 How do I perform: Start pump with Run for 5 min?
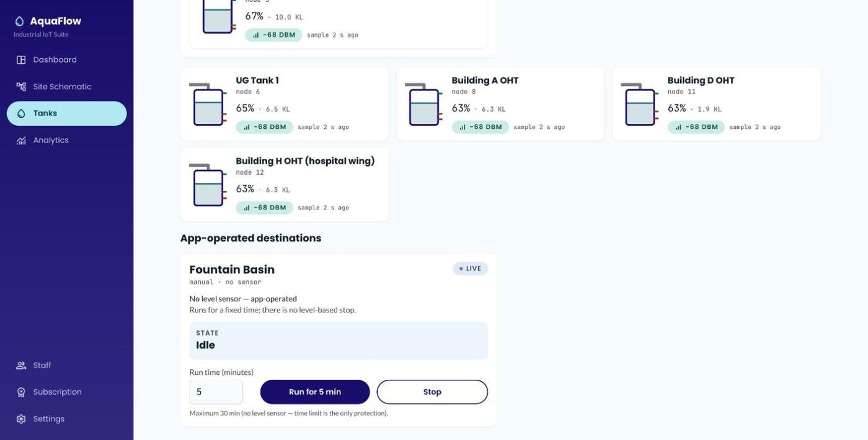[315, 392]
